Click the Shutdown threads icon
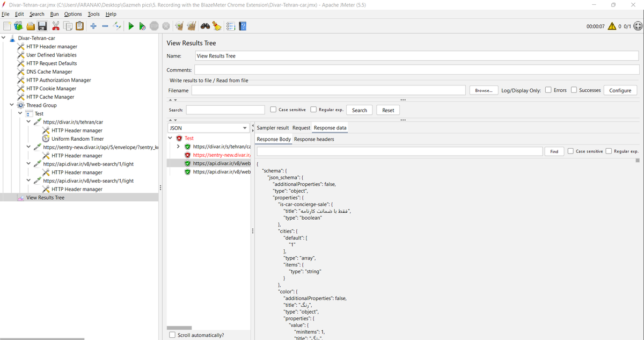Screen dimensions: 644x340 166,26
